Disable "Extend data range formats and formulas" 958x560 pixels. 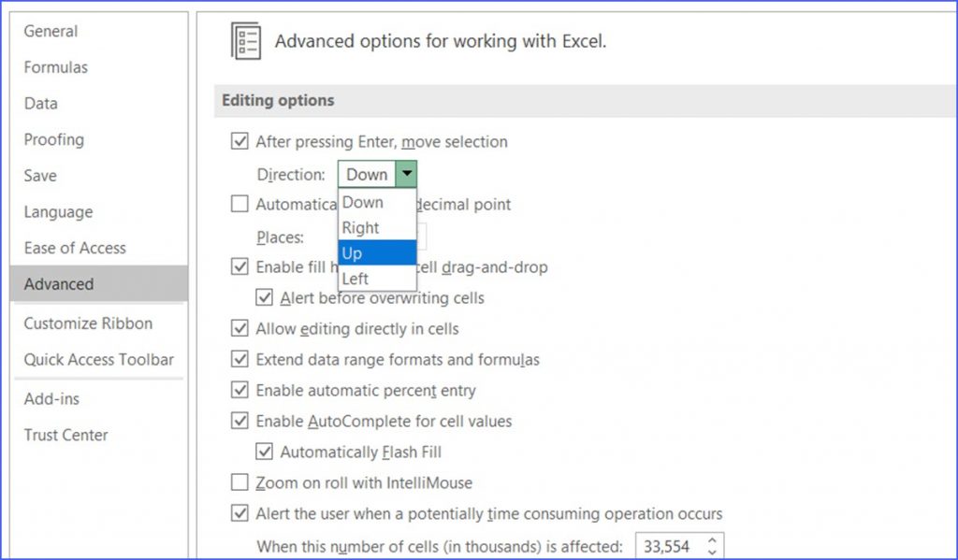[x=241, y=359]
